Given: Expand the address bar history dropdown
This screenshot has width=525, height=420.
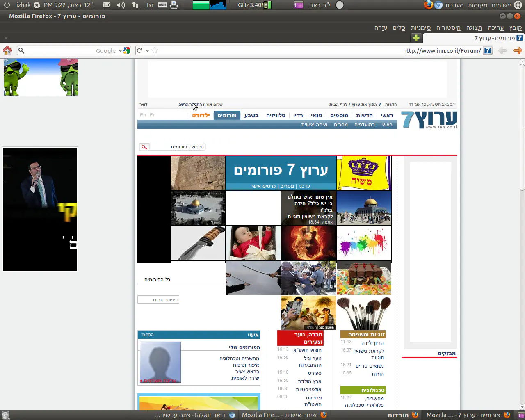Looking at the screenshot, I should [x=147, y=51].
